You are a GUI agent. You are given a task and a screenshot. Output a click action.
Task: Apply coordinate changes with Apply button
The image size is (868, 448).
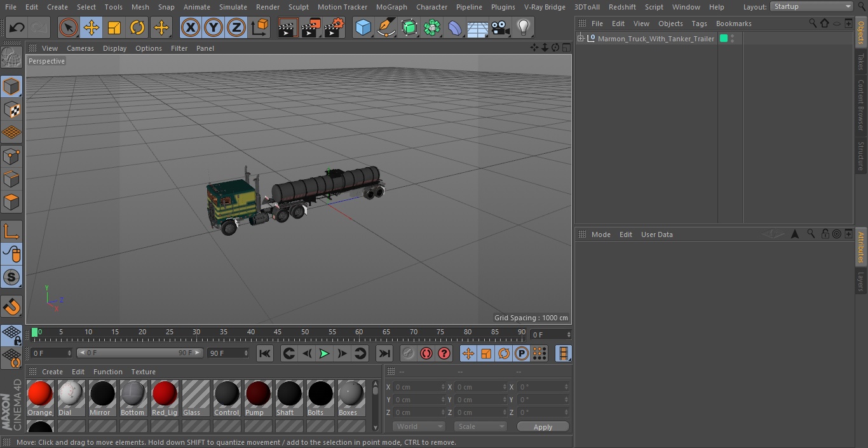click(x=543, y=426)
